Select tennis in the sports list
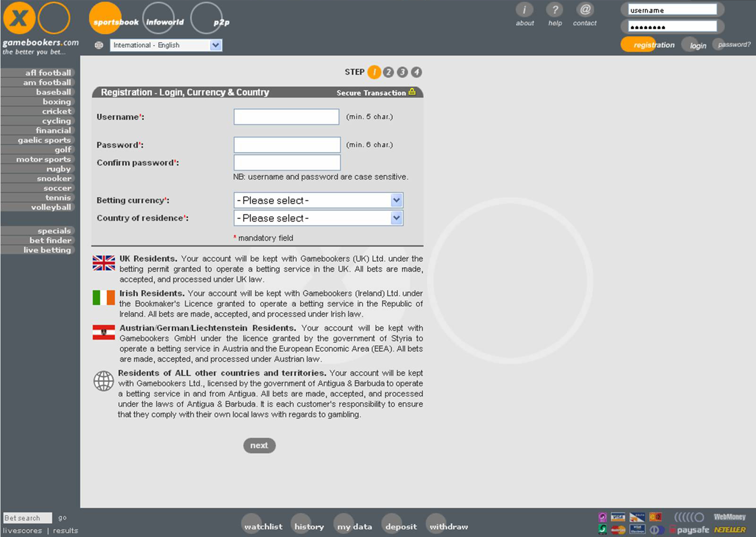The image size is (756, 537). point(38,198)
